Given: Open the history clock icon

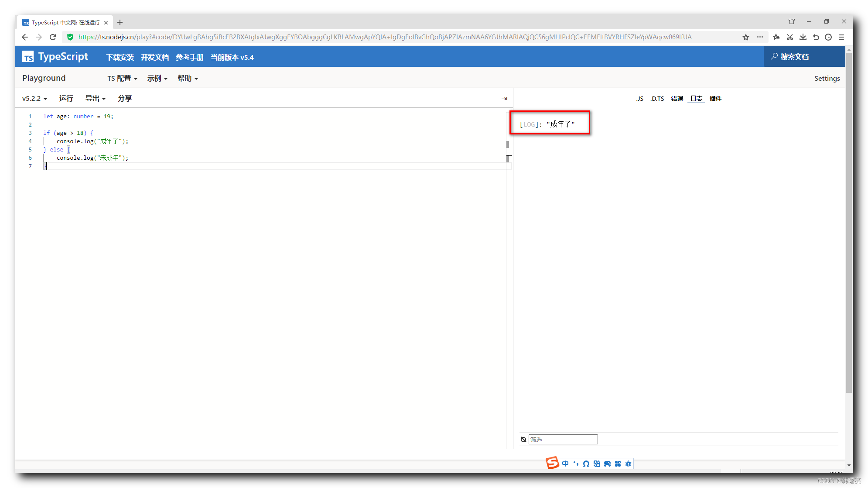Looking at the screenshot, I should point(828,37).
